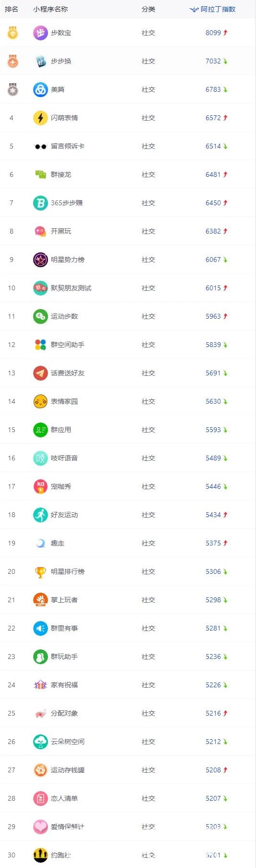
Task: Sort by 阿拉丁指数 column header
Action: click(x=213, y=9)
